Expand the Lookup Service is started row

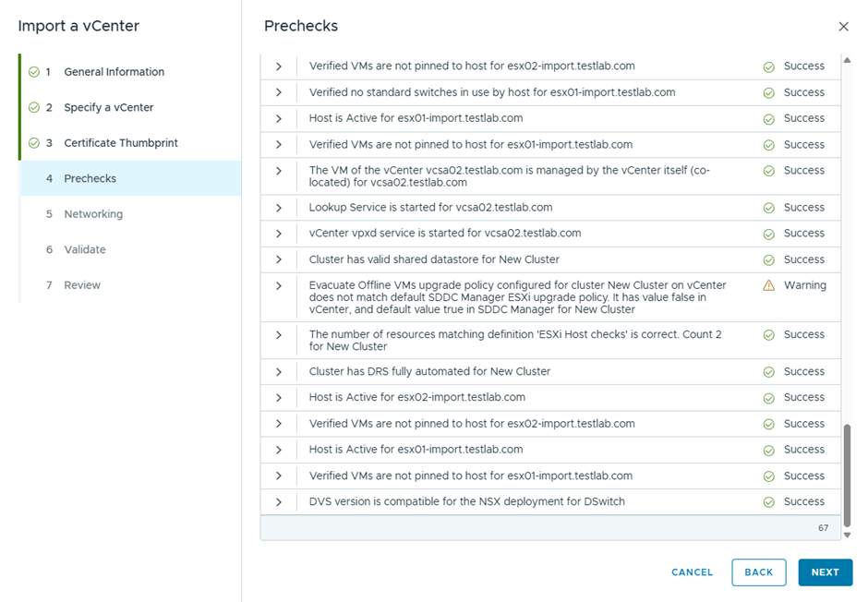pos(279,208)
